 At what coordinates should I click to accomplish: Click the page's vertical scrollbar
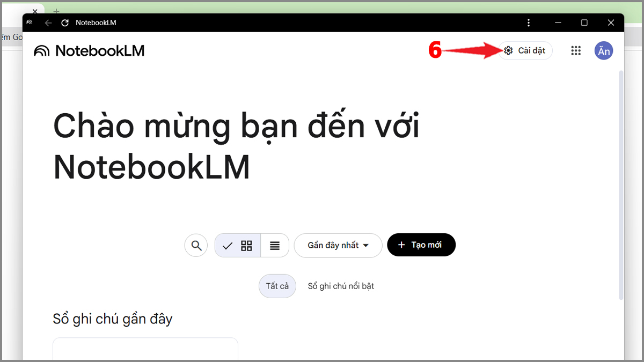[x=621, y=184]
